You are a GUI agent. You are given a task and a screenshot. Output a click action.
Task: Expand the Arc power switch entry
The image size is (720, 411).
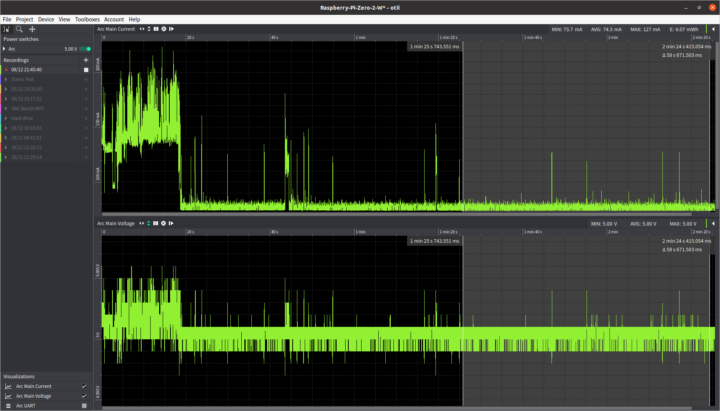coord(5,49)
